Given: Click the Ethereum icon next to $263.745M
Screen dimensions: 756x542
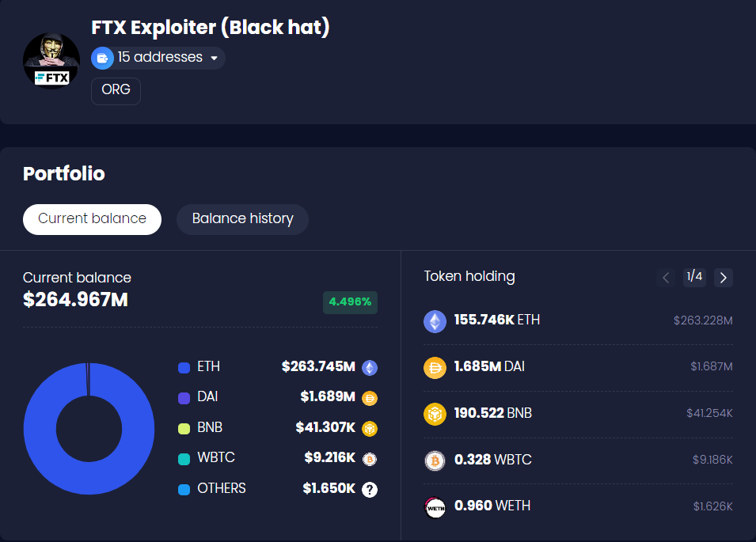Looking at the screenshot, I should click(370, 368).
